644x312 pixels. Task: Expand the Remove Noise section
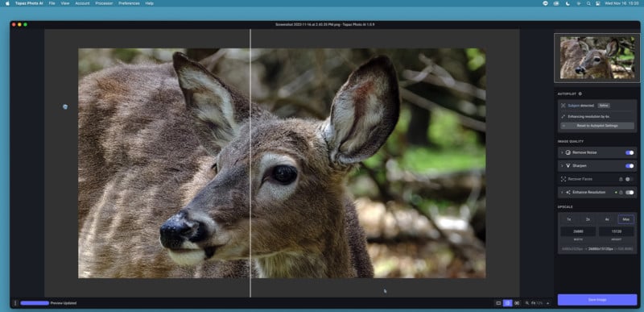coord(562,152)
